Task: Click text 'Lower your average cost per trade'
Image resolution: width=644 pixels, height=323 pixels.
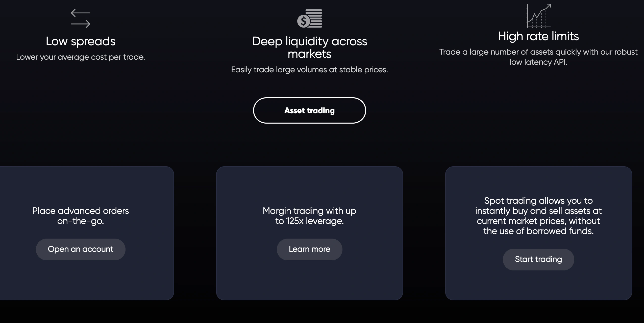Action: (81, 57)
